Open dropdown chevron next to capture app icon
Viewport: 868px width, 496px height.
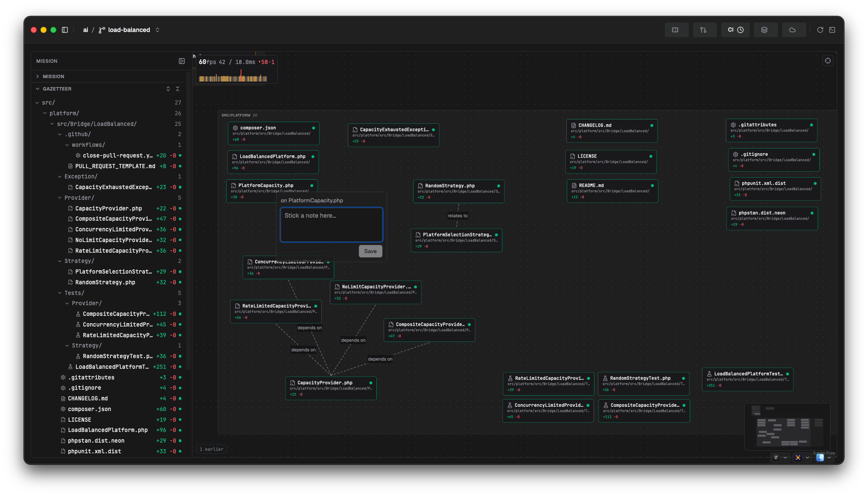[807, 458]
